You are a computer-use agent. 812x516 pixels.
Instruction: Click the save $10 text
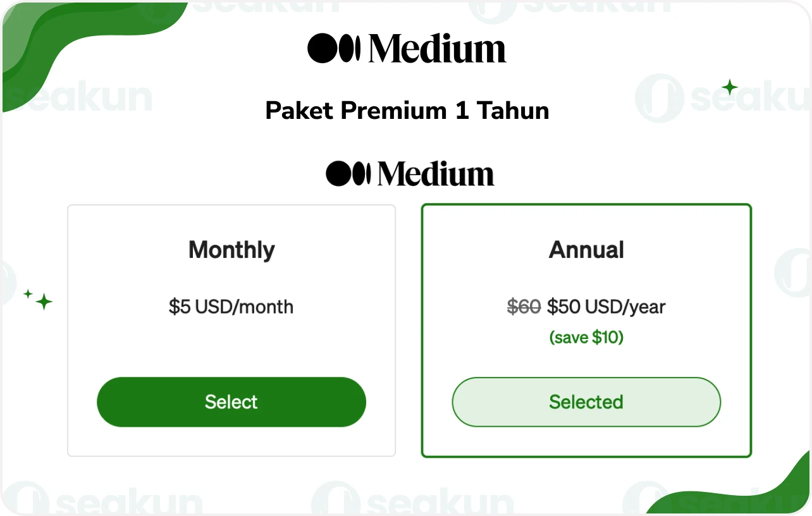[x=586, y=337]
